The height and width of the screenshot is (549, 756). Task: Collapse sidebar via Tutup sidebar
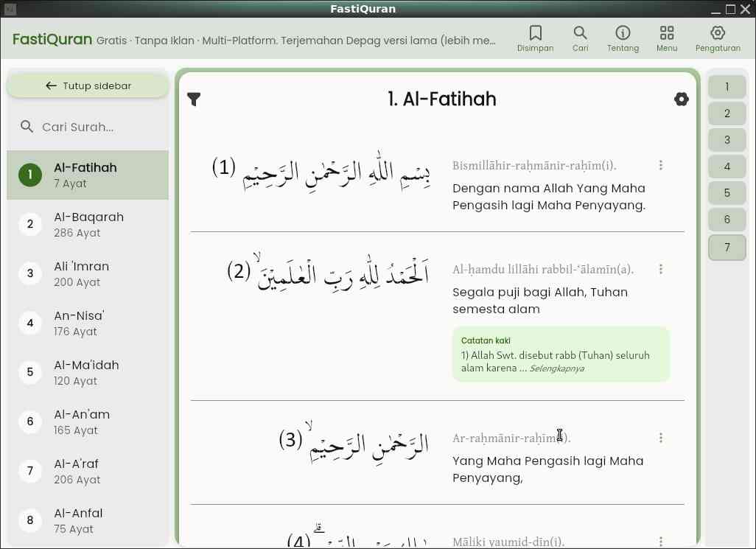88,85
